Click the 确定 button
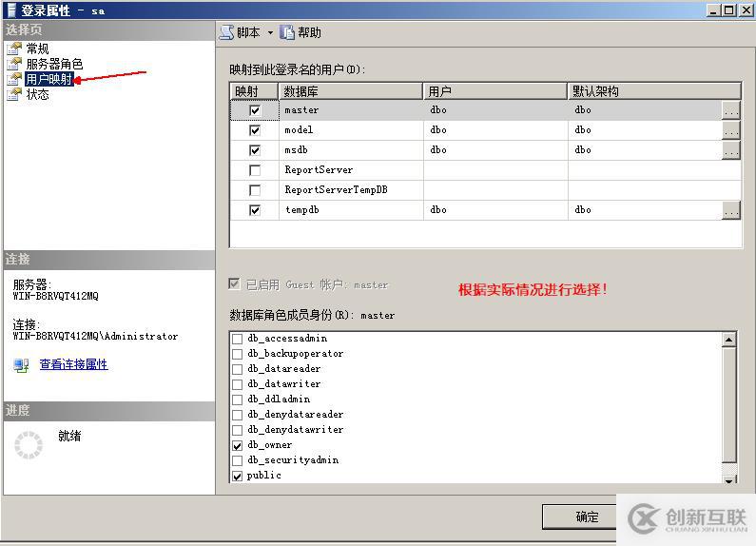Image resolution: width=756 pixels, height=546 pixels. pyautogui.click(x=580, y=517)
